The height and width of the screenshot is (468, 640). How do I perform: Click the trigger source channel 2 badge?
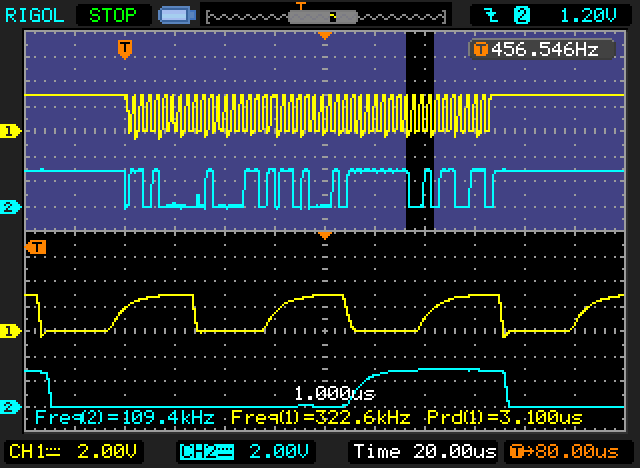point(522,16)
